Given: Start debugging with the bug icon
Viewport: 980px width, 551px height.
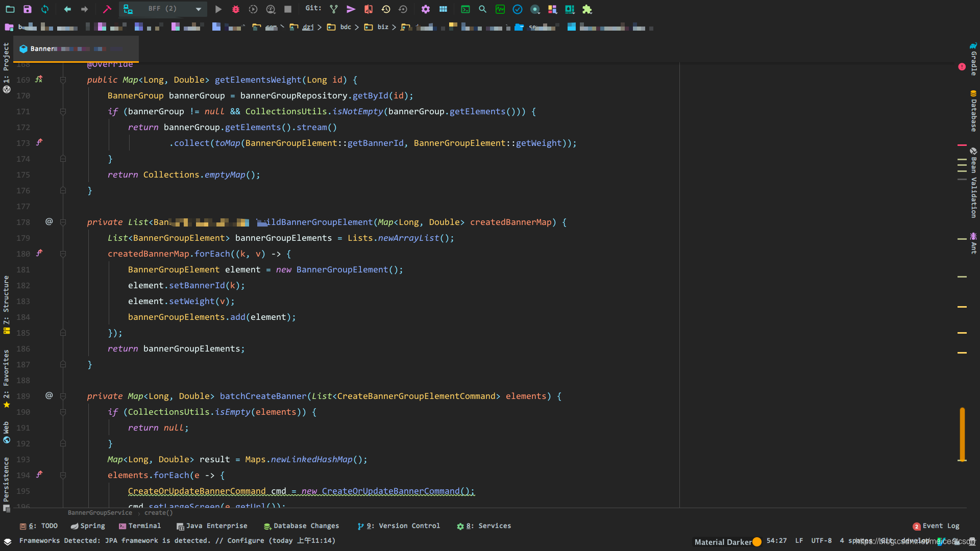Looking at the screenshot, I should (x=236, y=9).
